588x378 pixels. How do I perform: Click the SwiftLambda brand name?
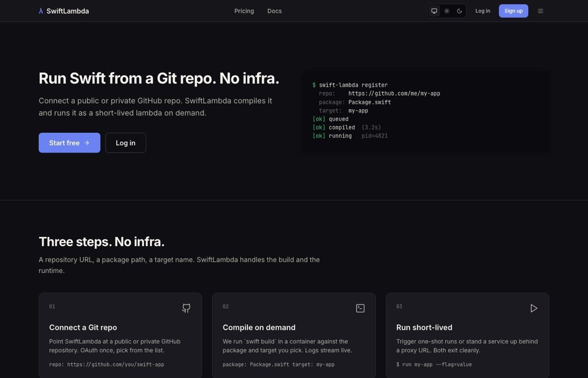[x=68, y=11]
